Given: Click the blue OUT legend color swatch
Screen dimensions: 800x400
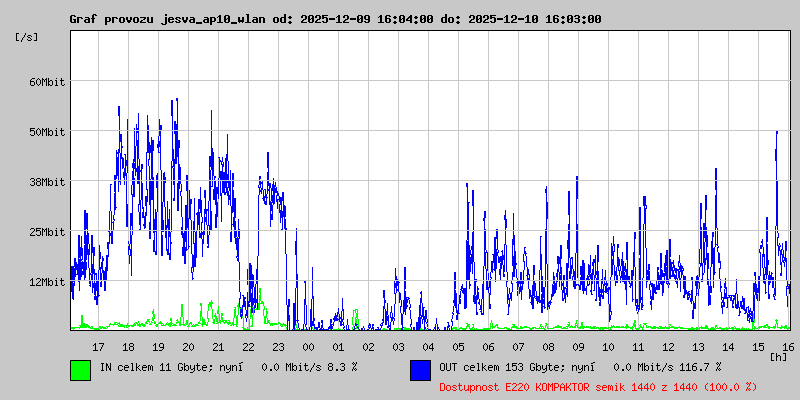Looking at the screenshot, I should point(420,369).
